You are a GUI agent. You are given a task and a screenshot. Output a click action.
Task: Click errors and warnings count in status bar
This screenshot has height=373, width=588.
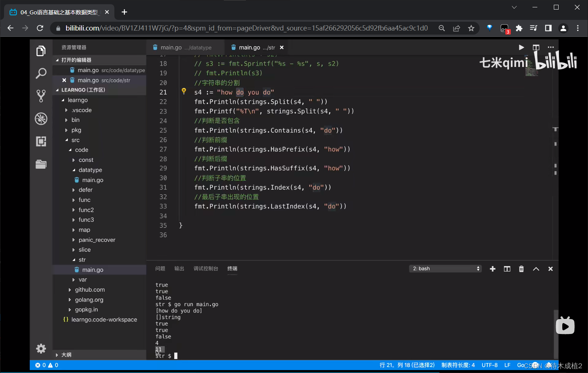[x=47, y=365]
